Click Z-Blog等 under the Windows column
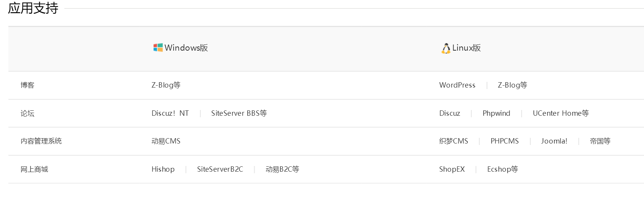Viewport: 644px width, 201px height. [166, 85]
